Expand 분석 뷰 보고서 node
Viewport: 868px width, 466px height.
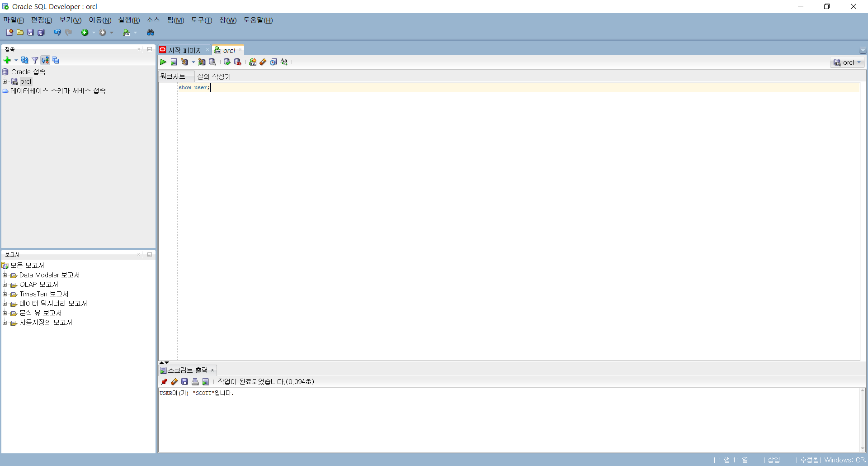point(5,313)
